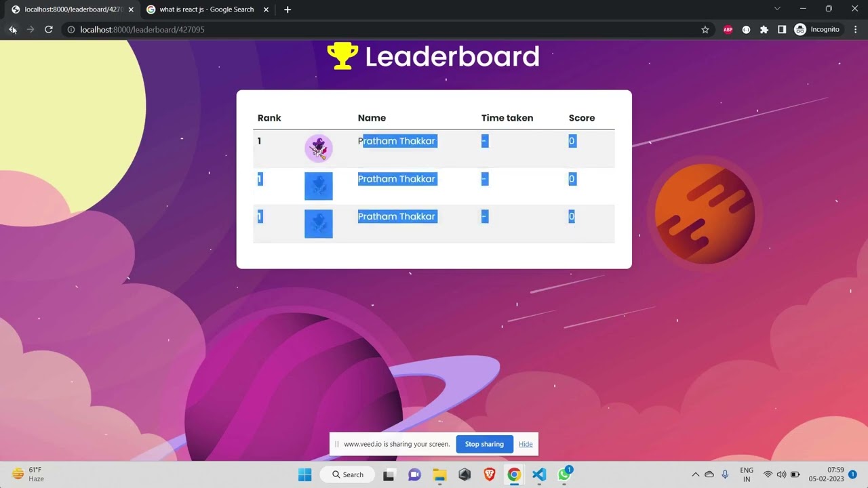Show hidden system tray icons
Image resolution: width=868 pixels, height=488 pixels.
(695, 474)
